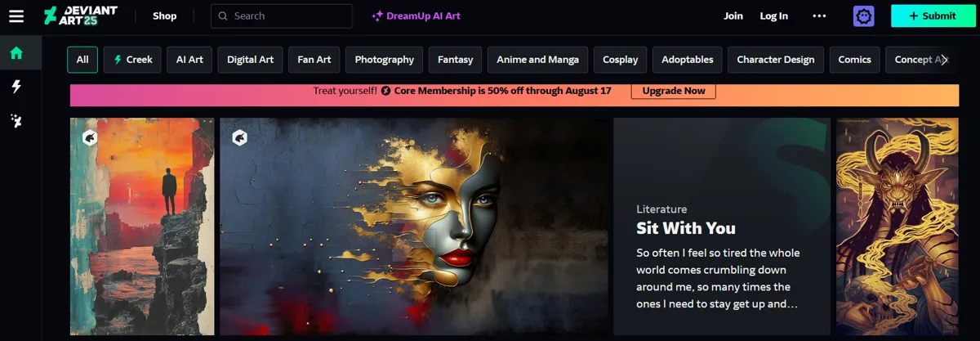Open the cliff silhouette sunset artwork

click(x=142, y=227)
